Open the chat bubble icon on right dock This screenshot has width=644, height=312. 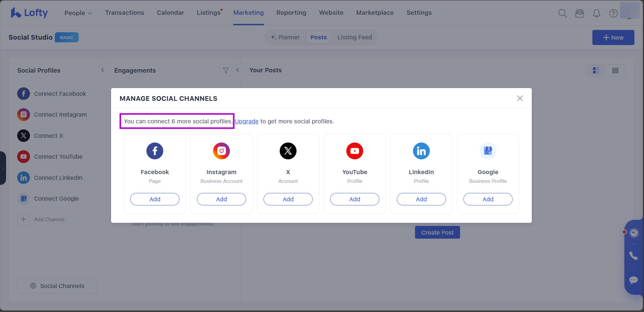[x=634, y=280]
